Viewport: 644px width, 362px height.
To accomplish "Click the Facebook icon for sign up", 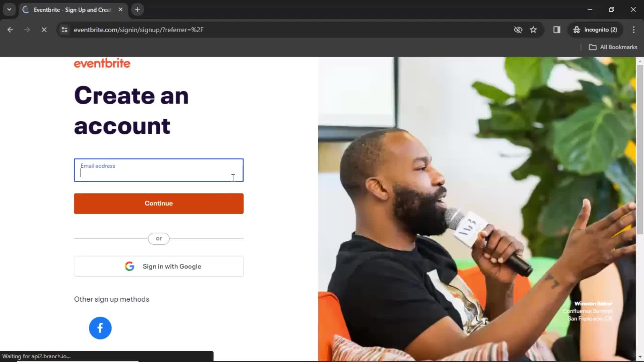I will (x=100, y=327).
